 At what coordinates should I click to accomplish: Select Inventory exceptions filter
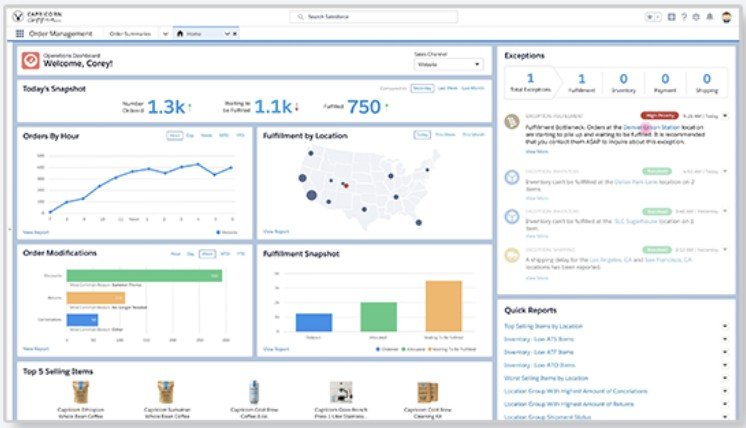[623, 83]
